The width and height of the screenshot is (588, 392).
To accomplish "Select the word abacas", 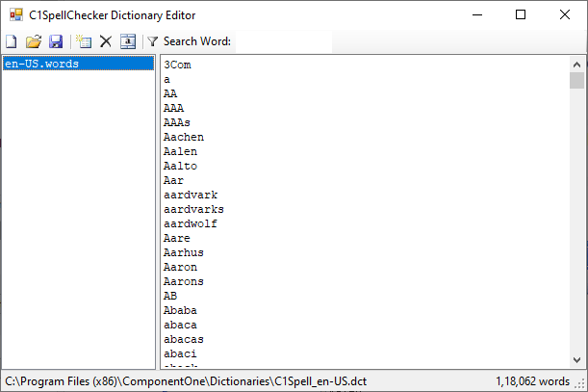I will [184, 339].
